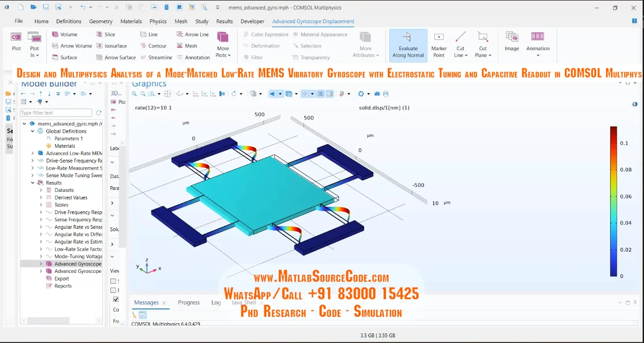This screenshot has width=644, height=343.
Task: Click the Type filter text field
Action: [56, 113]
